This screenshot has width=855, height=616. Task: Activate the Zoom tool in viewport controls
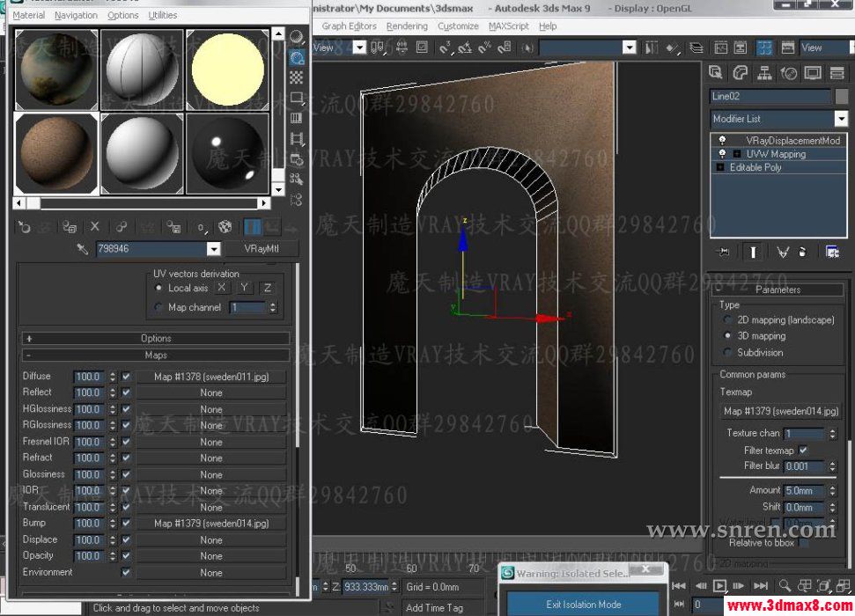(785, 584)
